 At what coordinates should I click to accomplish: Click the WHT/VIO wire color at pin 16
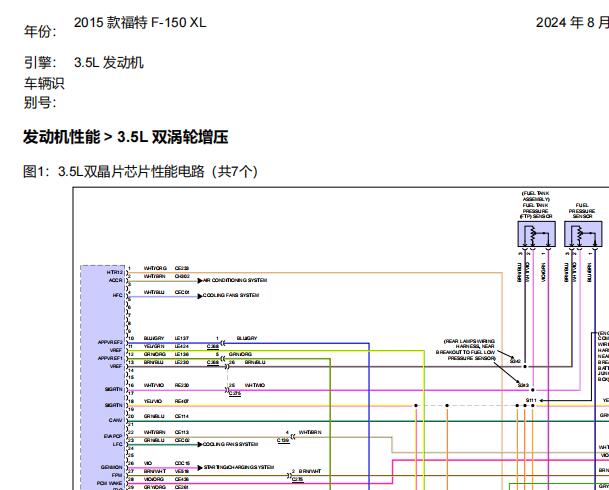pyautogui.click(x=154, y=385)
